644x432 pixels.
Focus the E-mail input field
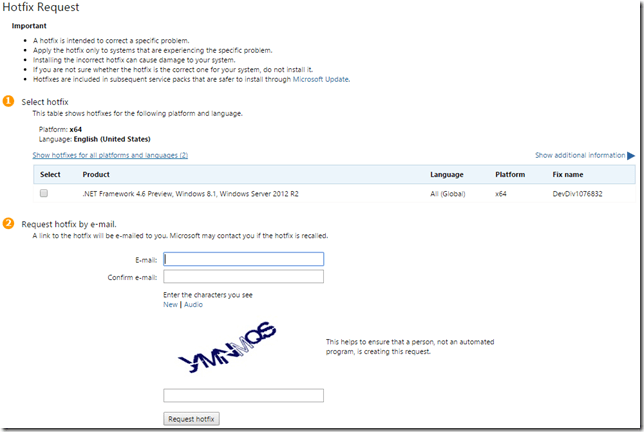[243, 259]
